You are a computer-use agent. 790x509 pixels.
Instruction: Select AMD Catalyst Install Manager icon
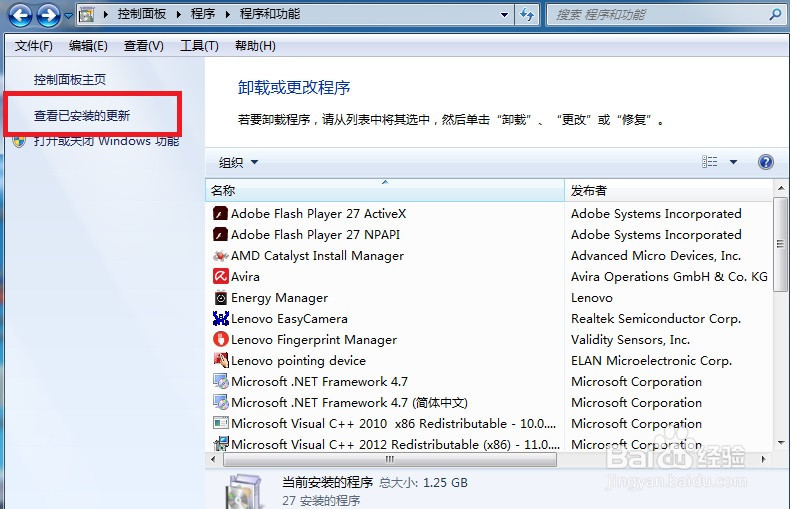(x=220, y=256)
